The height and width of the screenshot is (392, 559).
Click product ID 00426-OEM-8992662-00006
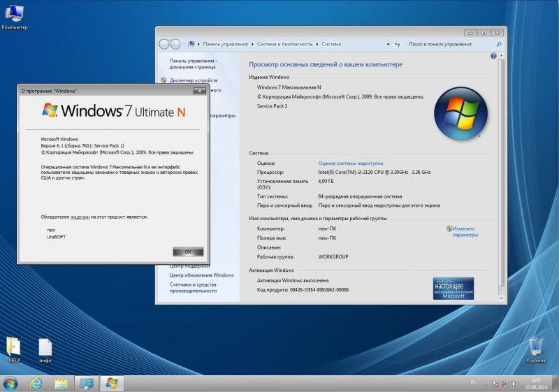(x=319, y=290)
